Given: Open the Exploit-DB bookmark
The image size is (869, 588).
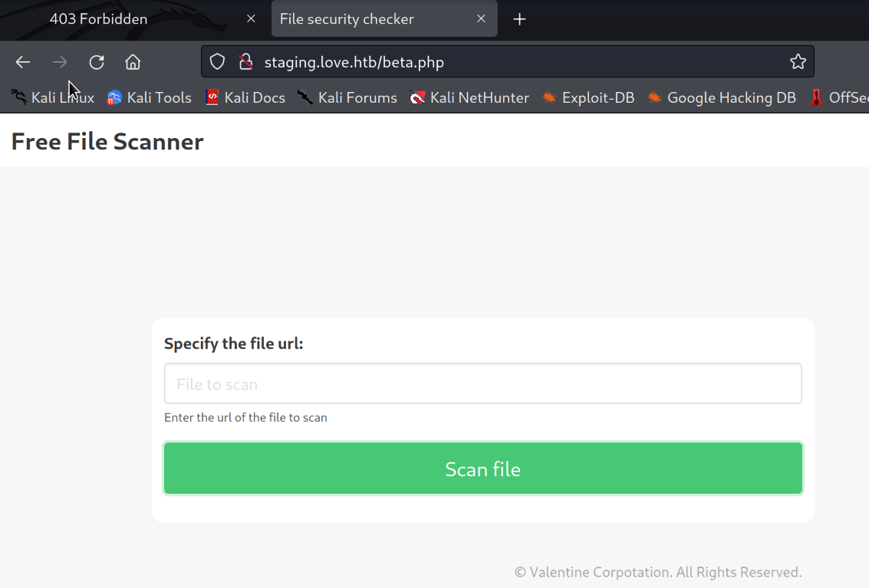Looking at the screenshot, I should pyautogui.click(x=588, y=98).
